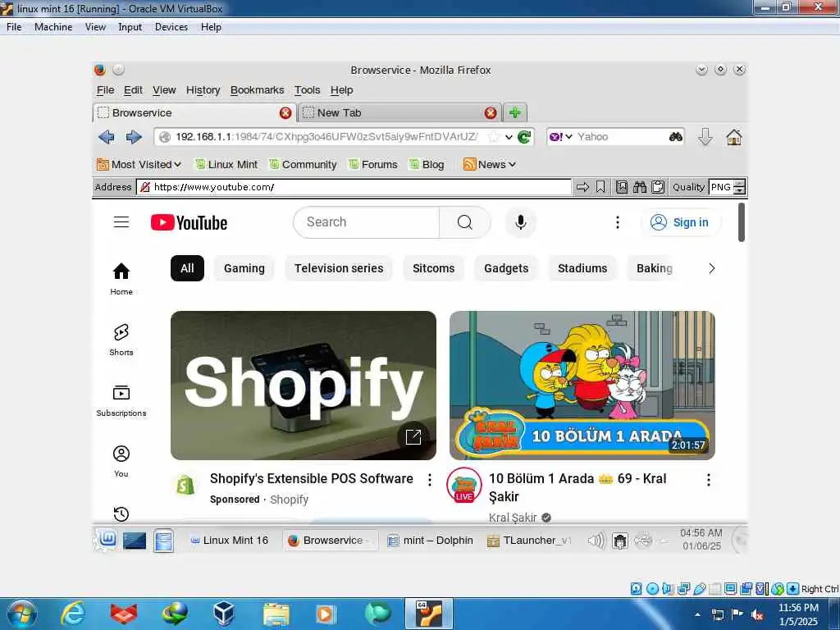Reload the page with refresh icon
The image size is (840, 630).
pyautogui.click(x=524, y=137)
